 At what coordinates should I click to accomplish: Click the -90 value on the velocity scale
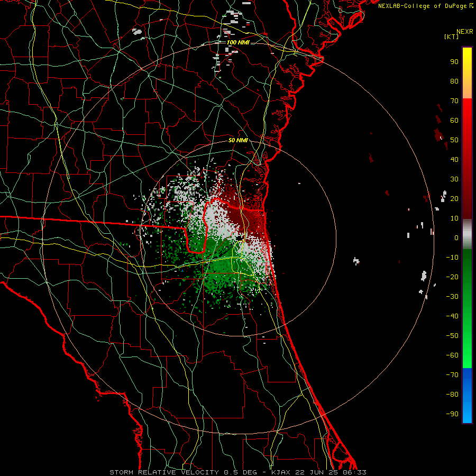click(x=452, y=414)
